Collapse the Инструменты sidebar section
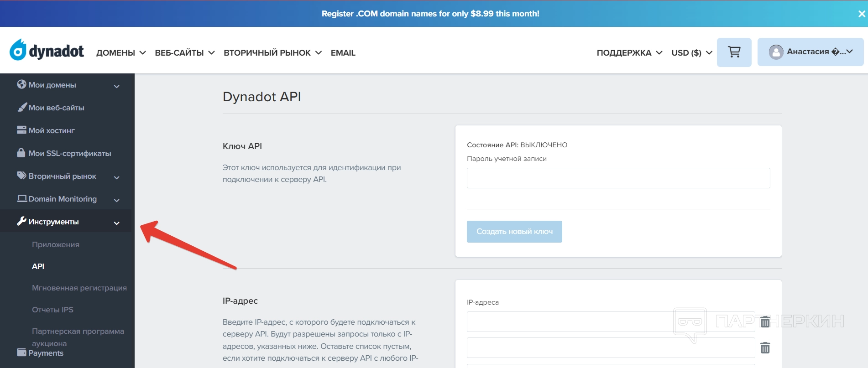The image size is (868, 368). click(x=116, y=223)
